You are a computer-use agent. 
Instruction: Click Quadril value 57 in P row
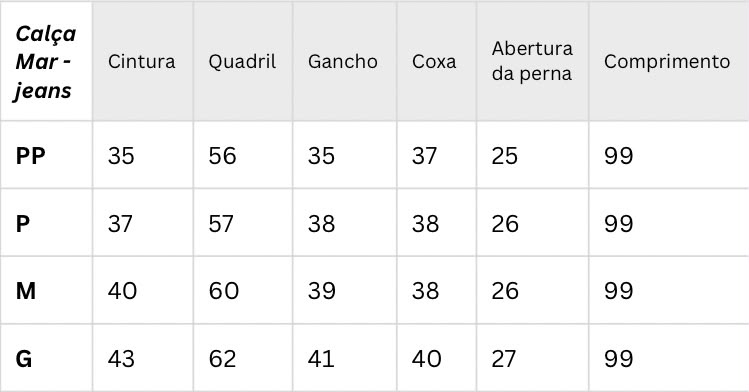(x=221, y=223)
